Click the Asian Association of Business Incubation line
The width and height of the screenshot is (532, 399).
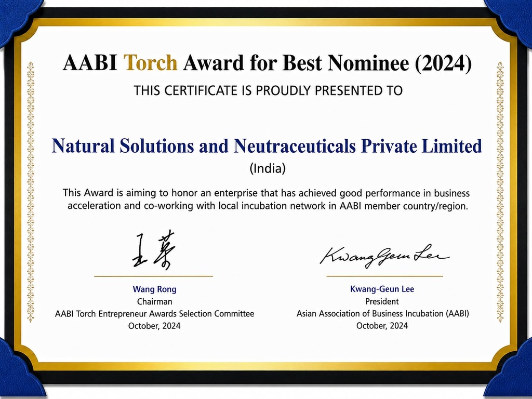click(383, 313)
